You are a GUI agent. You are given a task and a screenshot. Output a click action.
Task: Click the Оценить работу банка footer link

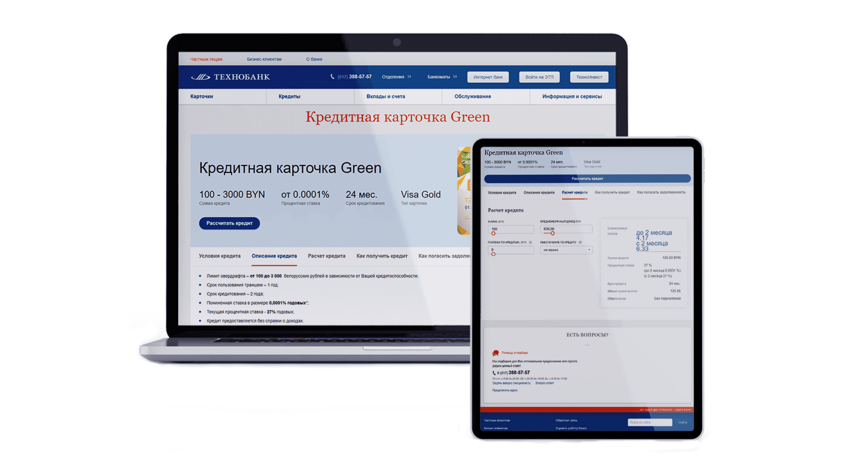click(x=571, y=428)
